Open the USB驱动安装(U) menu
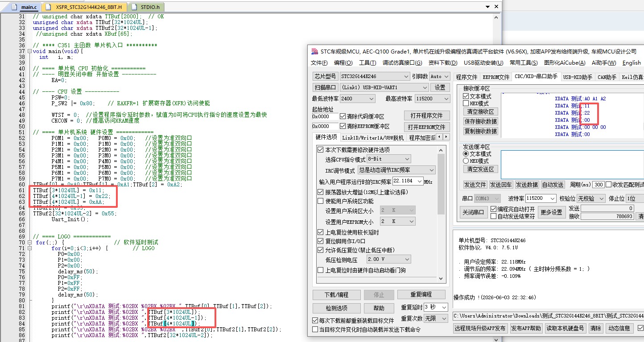Viewport: 644px width, 342px height. click(483, 63)
